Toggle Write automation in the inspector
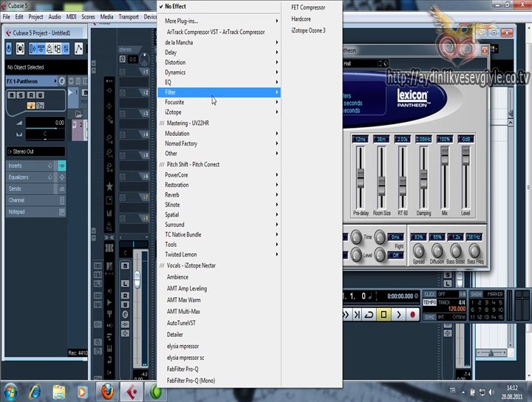 pos(40,95)
